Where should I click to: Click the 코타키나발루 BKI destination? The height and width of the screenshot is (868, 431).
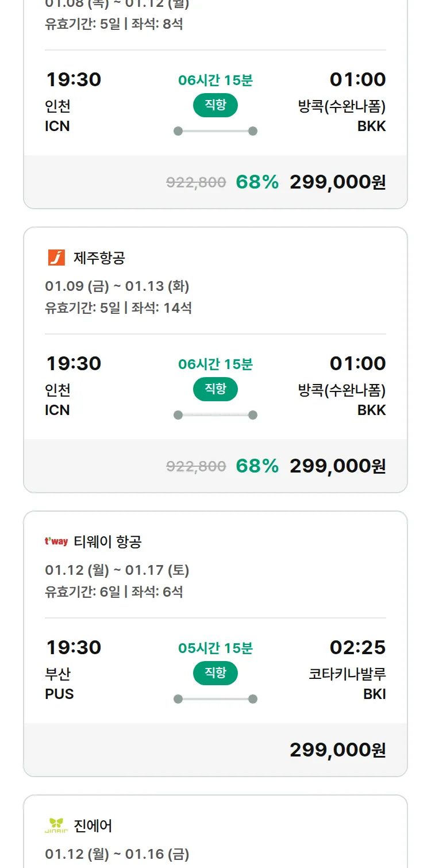point(347,683)
